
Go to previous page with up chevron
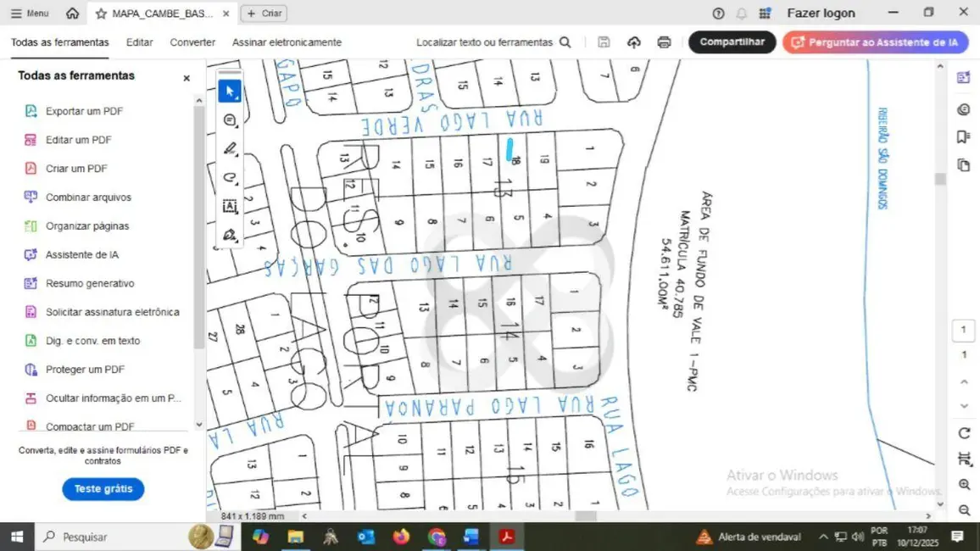963,381
